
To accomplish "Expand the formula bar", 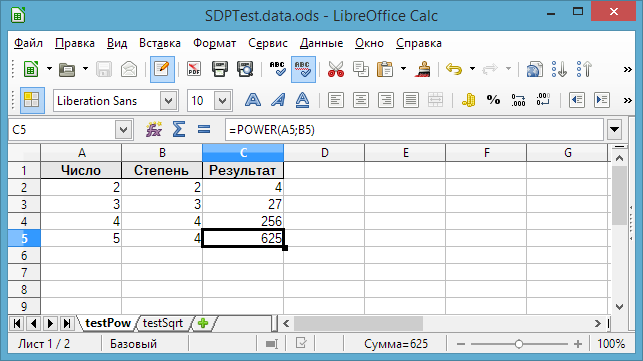I will [x=614, y=130].
